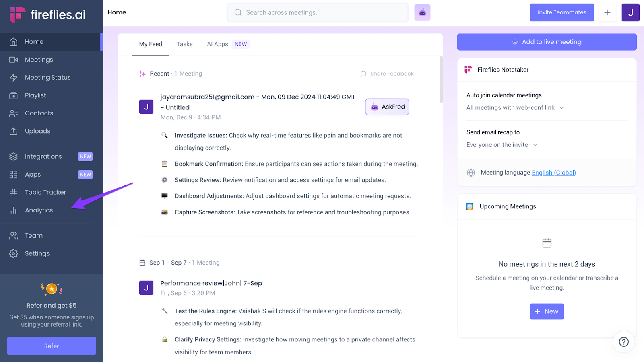Click the plus button in top bar
Image resolution: width=644 pixels, height=362 pixels.
point(607,12)
